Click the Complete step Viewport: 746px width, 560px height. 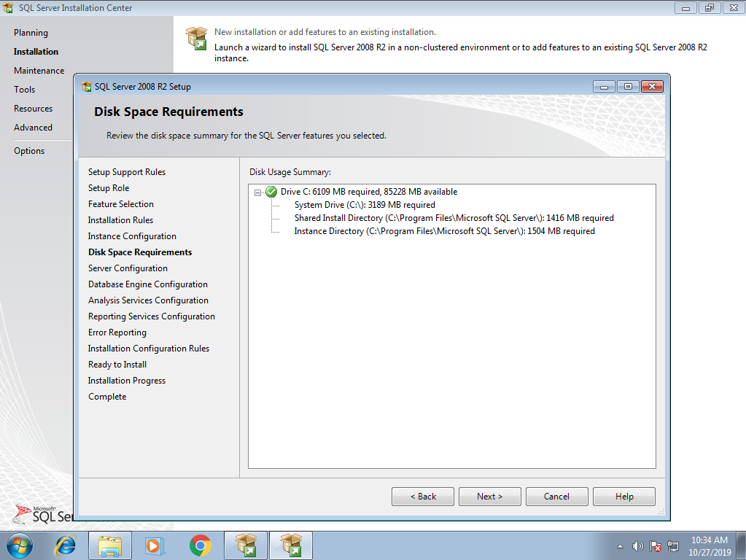click(107, 397)
